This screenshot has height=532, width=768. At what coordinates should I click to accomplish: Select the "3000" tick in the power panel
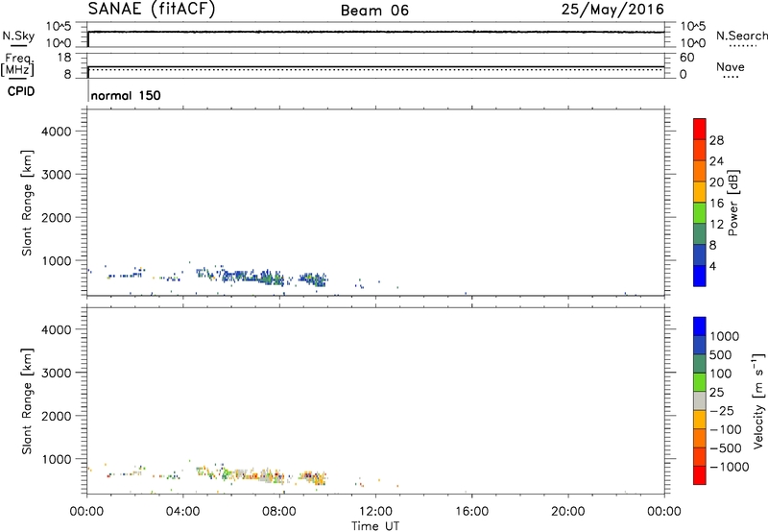coord(57,175)
